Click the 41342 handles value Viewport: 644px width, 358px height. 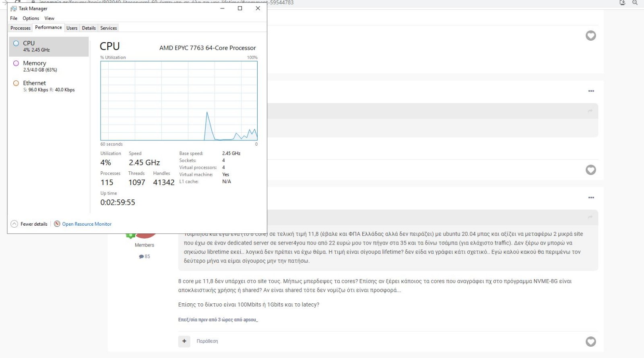164,182
